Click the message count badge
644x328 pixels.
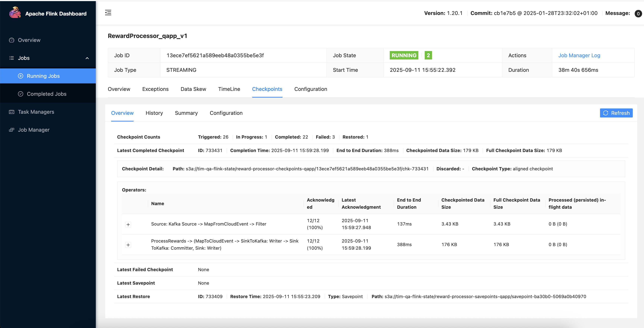coord(638,13)
